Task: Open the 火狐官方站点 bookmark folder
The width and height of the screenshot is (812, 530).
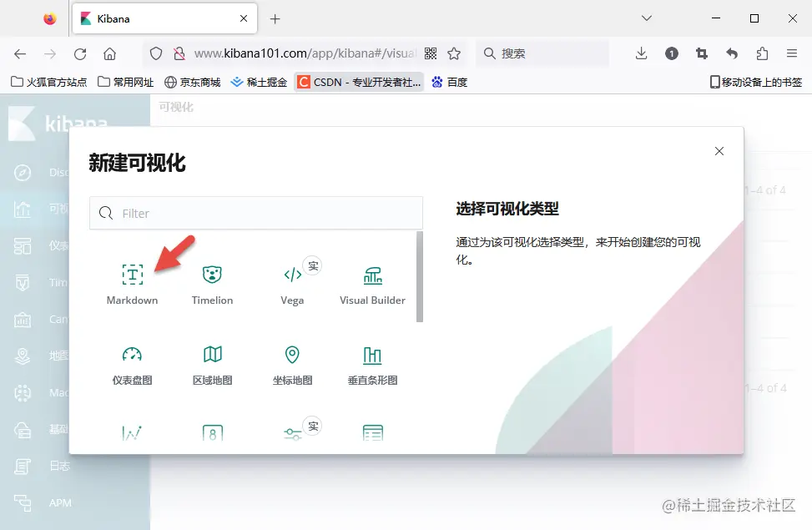Action: click(49, 82)
